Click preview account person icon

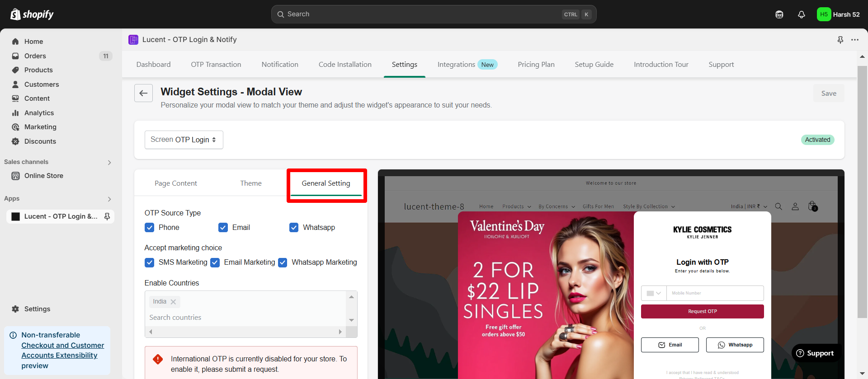tap(795, 206)
